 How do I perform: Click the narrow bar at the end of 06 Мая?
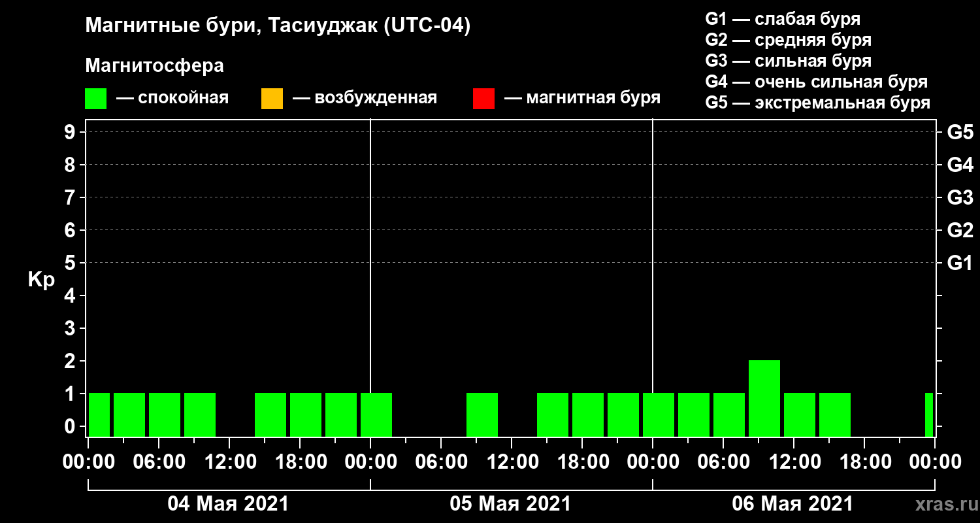click(x=929, y=414)
